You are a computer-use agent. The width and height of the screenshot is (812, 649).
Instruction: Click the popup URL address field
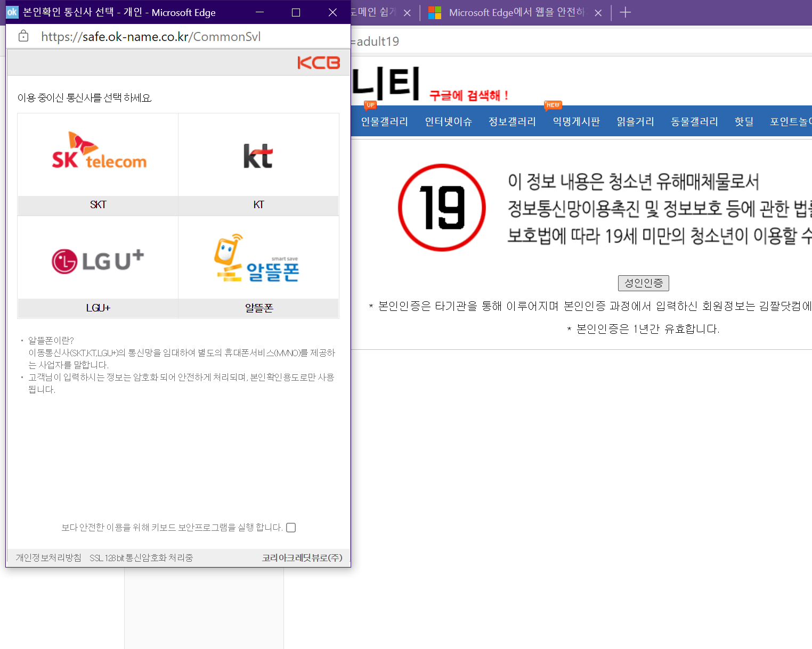(151, 37)
